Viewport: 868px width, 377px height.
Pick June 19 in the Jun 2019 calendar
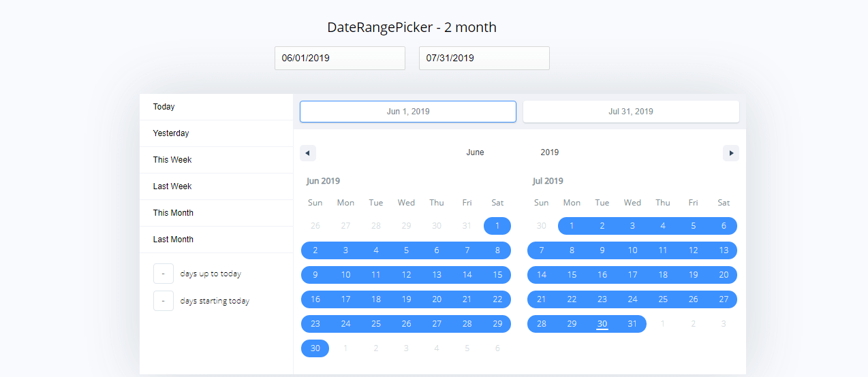coord(406,299)
